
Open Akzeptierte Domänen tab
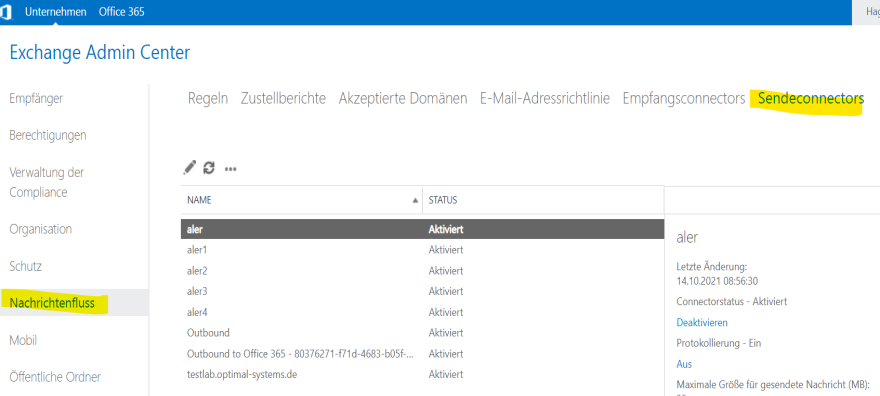point(402,99)
